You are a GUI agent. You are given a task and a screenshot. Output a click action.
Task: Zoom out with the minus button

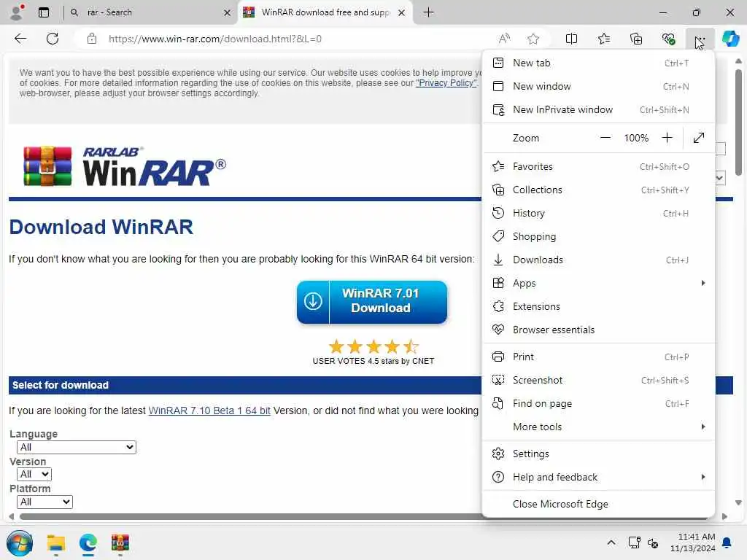point(605,138)
